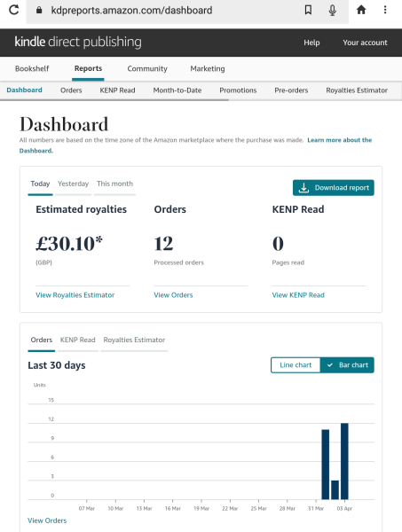Open the Month-to-Date report
The height and width of the screenshot is (532, 402).
pos(177,90)
